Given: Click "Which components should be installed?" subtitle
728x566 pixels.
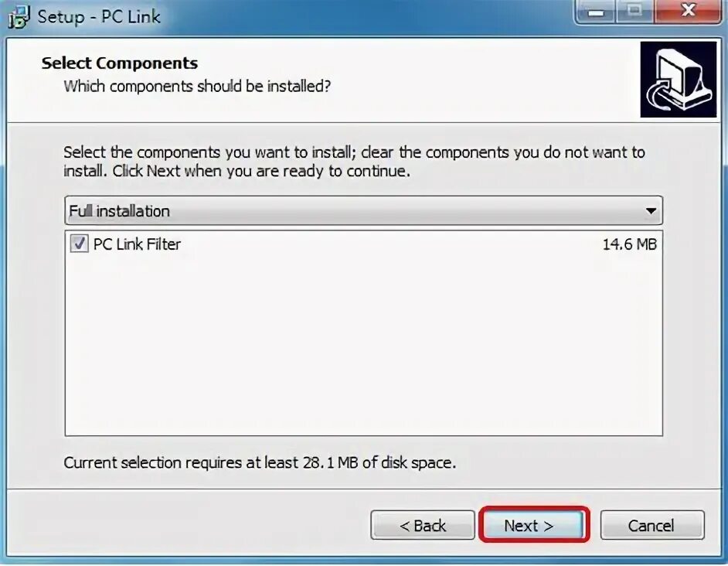Looking at the screenshot, I should 197,87.
